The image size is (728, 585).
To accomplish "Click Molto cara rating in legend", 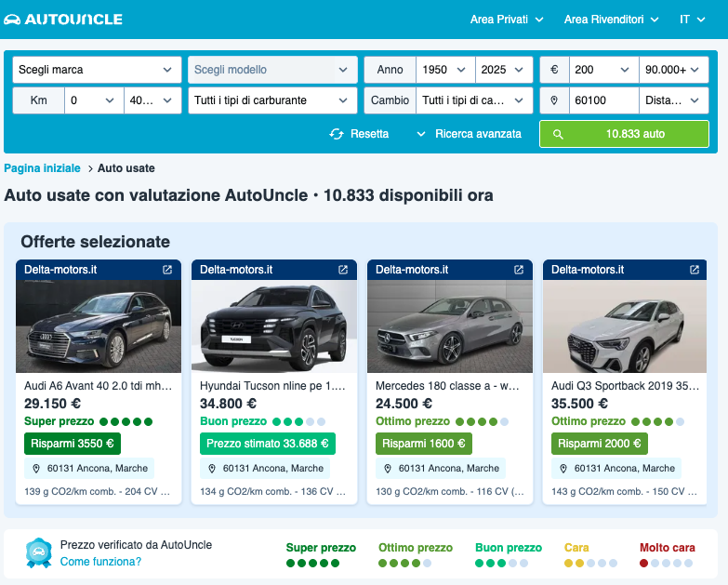I will coord(668,555).
